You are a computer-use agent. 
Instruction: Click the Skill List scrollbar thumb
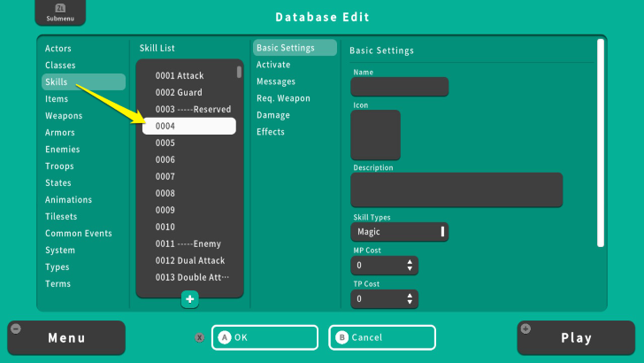[x=239, y=72]
